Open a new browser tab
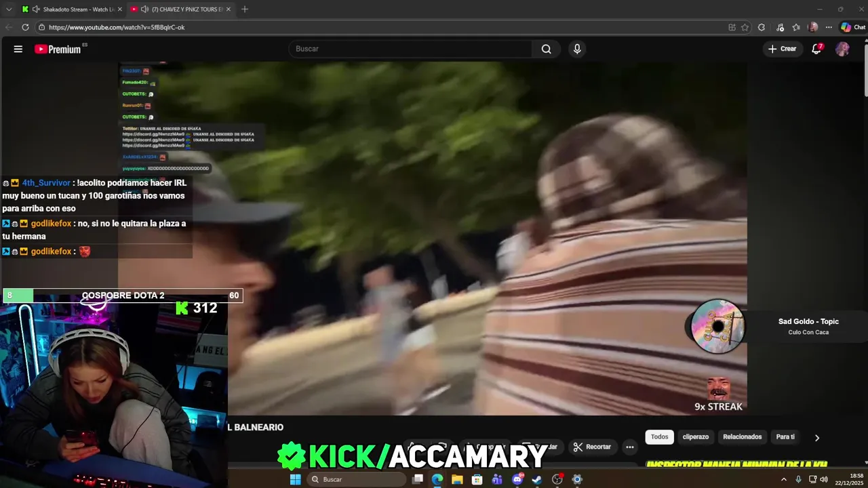Viewport: 868px width, 488px height. 245,9
